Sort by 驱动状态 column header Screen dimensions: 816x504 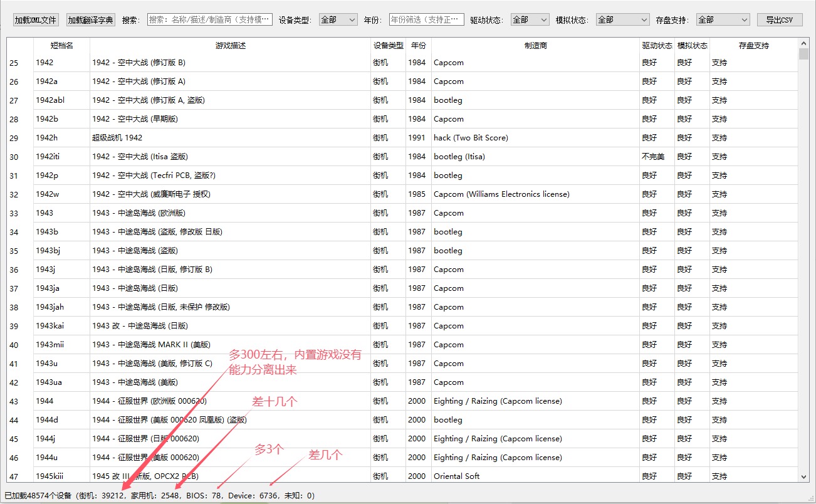[657, 46]
